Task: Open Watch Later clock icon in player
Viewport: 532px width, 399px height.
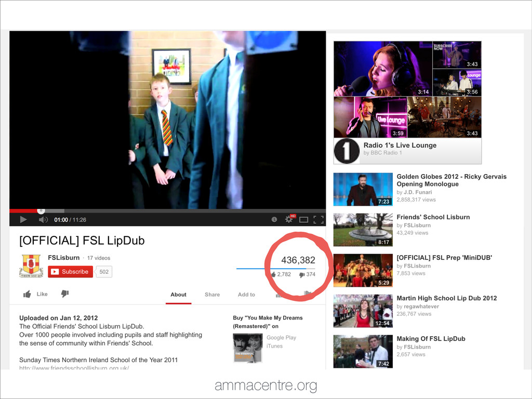Action: pos(274,220)
